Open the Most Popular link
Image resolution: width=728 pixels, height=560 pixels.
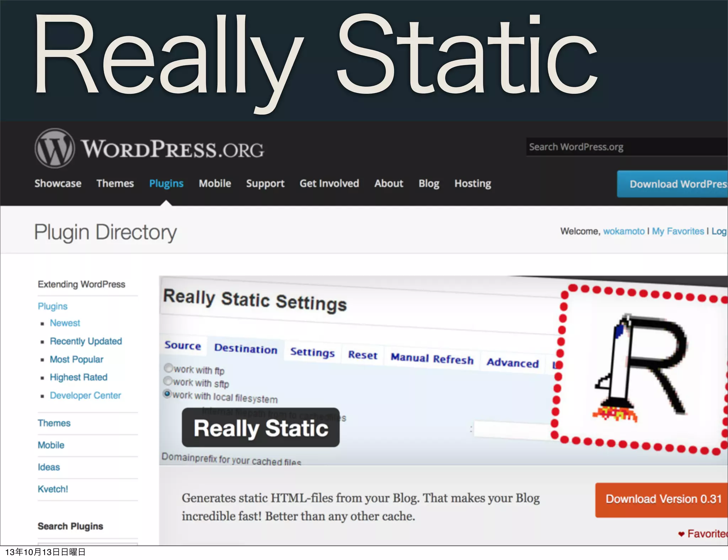point(76,360)
